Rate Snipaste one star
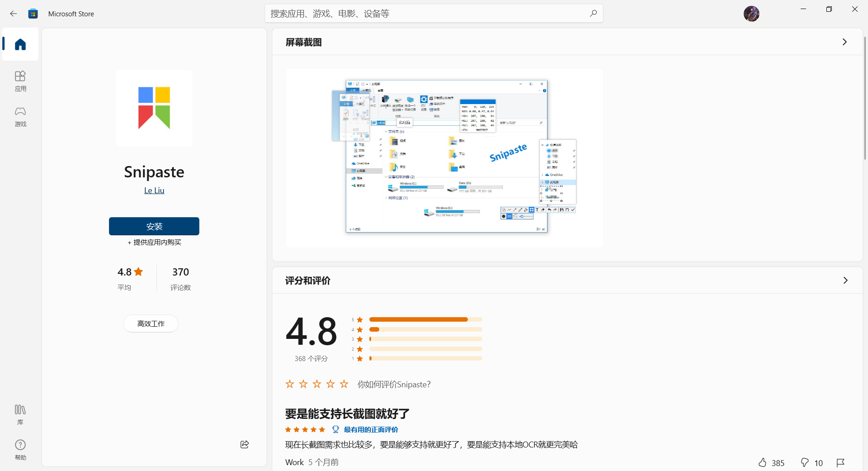Image resolution: width=868 pixels, height=471 pixels. coord(290,384)
